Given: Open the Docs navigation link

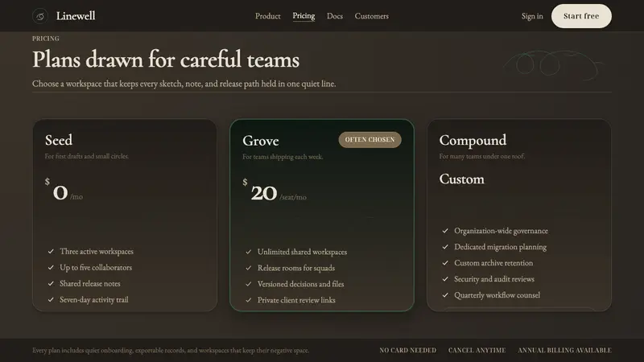Looking at the screenshot, I should click(x=335, y=16).
